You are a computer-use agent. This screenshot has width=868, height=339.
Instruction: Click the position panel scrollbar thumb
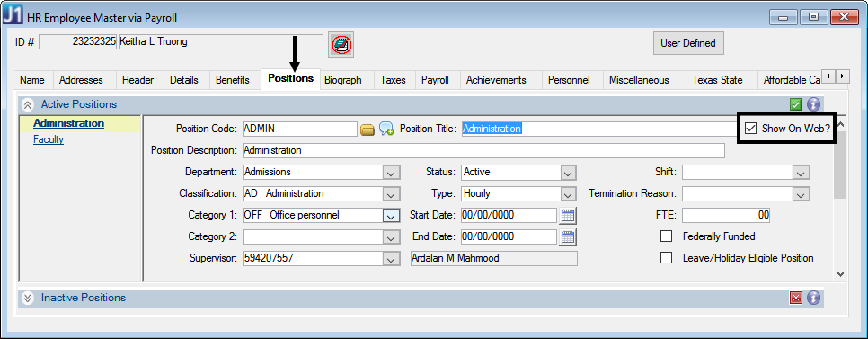pos(840,165)
